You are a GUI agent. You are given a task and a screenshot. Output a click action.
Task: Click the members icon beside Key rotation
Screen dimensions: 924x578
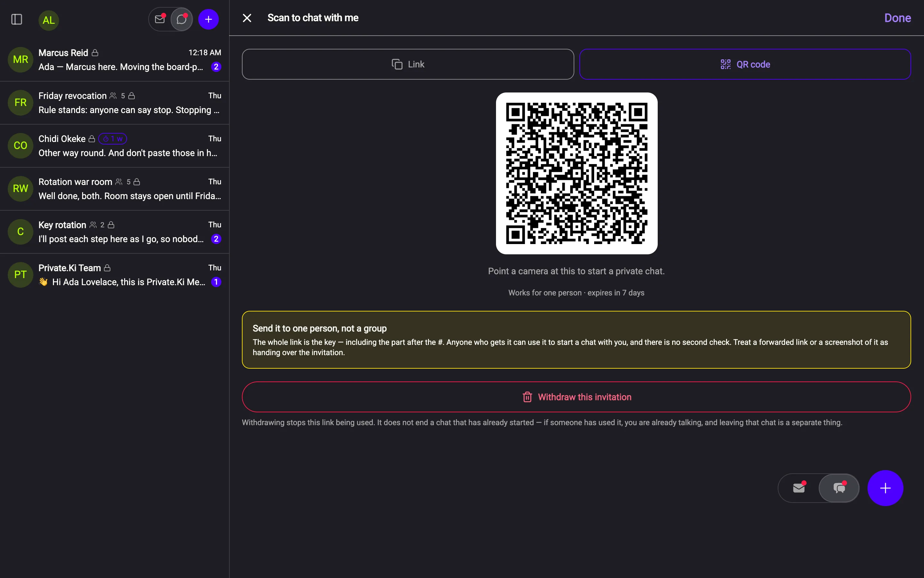pyautogui.click(x=93, y=225)
